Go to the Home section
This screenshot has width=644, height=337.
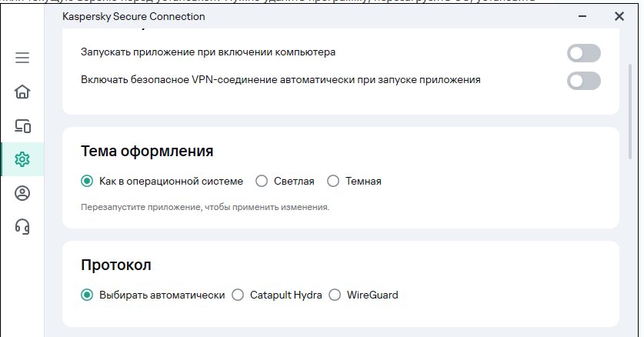(x=22, y=92)
